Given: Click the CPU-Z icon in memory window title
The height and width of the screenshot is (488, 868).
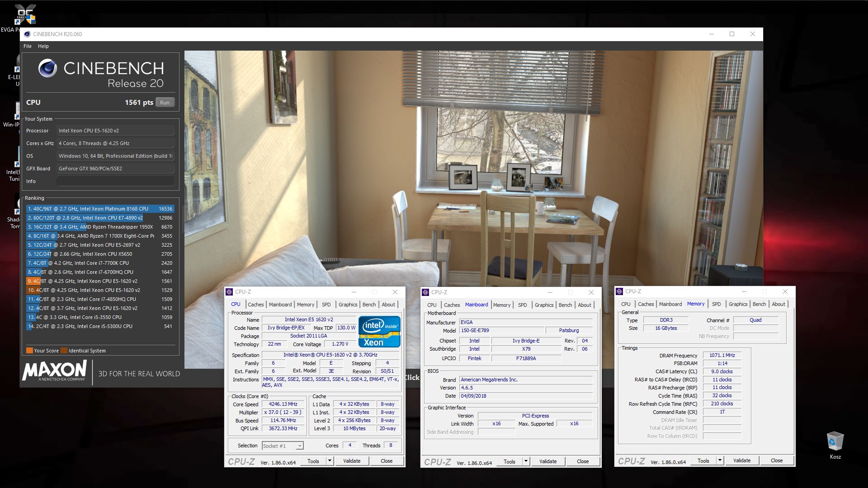Looking at the screenshot, I should tap(619, 291).
